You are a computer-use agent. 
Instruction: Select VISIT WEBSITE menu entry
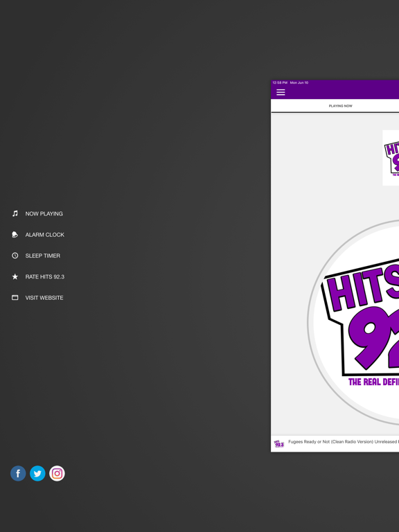coord(44,298)
